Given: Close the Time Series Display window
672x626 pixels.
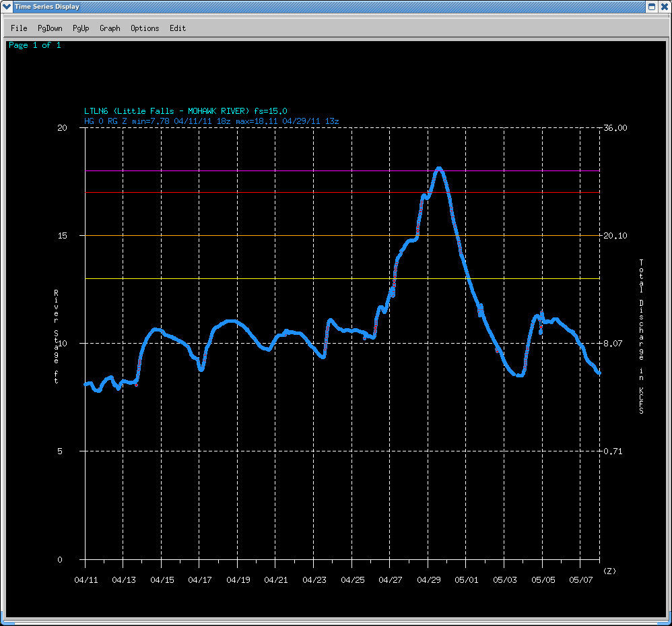Looking at the screenshot, I should tap(664, 7).
